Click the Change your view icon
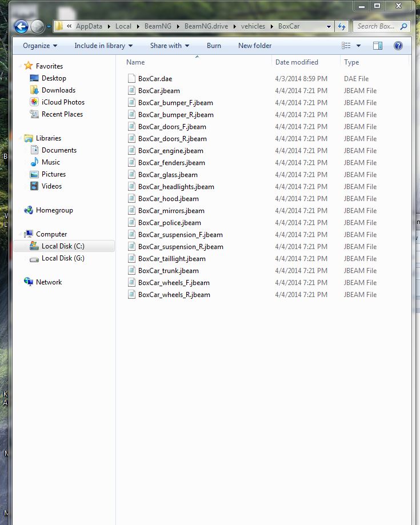This screenshot has width=420, height=525. (346, 46)
